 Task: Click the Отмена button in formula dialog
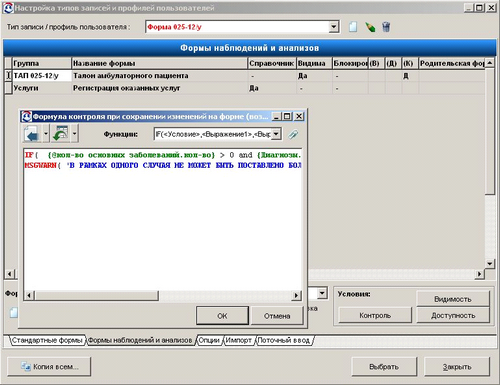point(277,316)
